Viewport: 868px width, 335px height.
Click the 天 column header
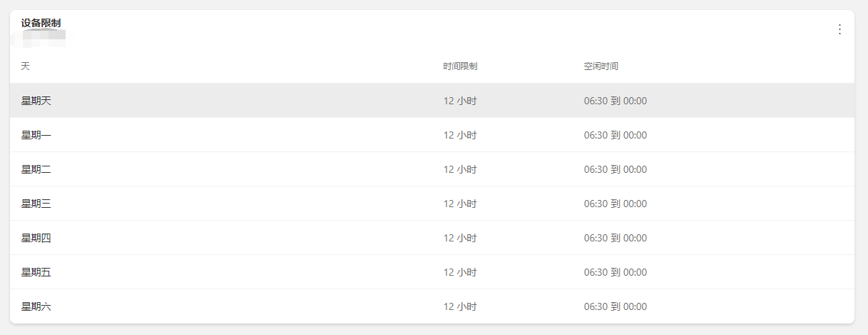pos(26,66)
